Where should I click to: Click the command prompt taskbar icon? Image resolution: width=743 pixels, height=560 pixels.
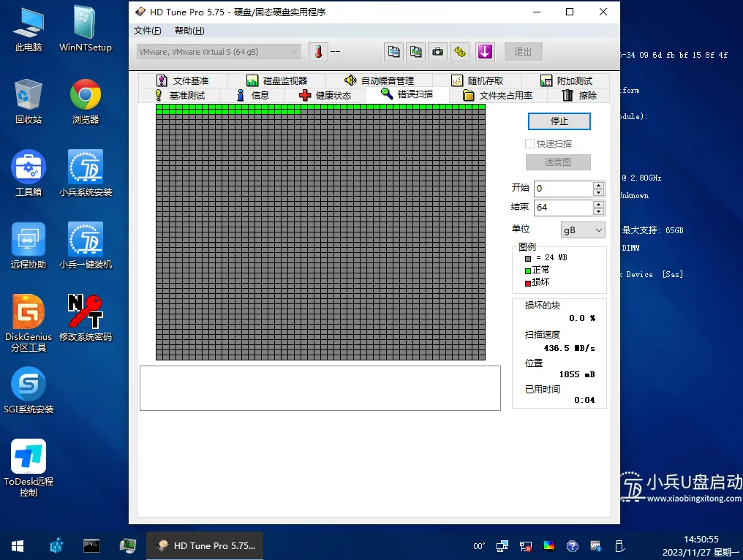tap(91, 546)
